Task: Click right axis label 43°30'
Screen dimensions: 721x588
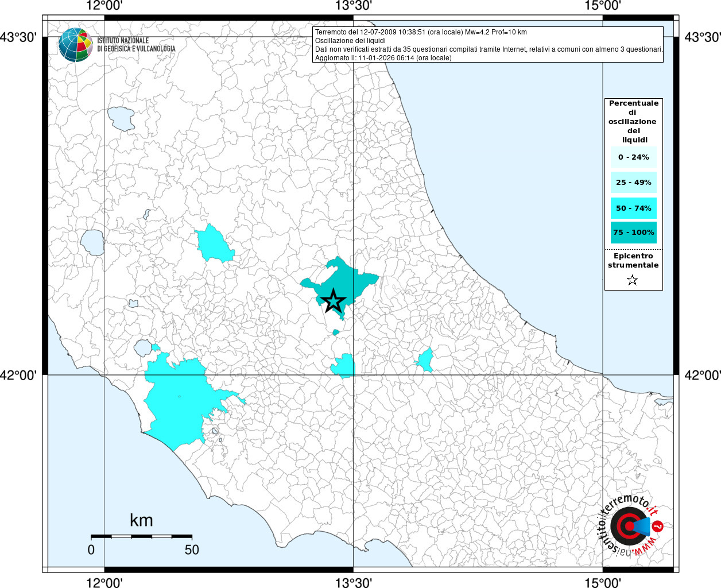Action: pyautogui.click(x=703, y=37)
